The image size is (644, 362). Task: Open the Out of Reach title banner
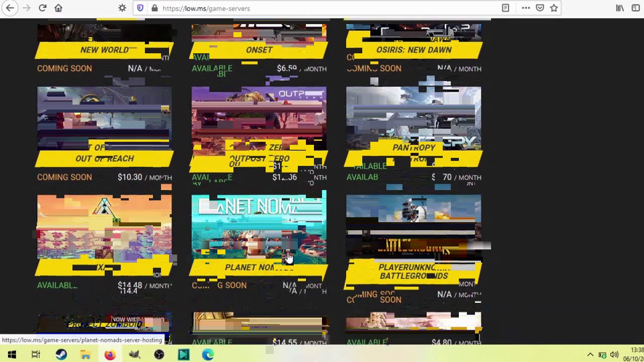pyautogui.click(x=104, y=158)
